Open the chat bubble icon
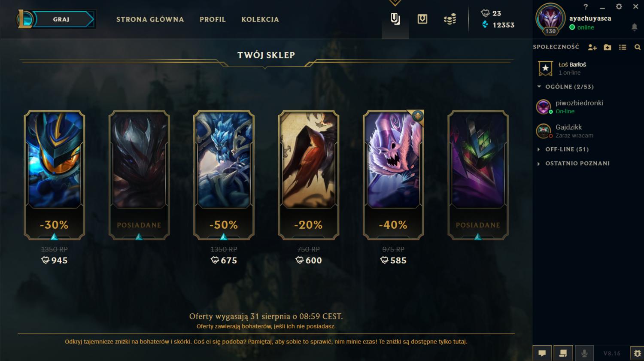644x361 pixels. click(542, 353)
